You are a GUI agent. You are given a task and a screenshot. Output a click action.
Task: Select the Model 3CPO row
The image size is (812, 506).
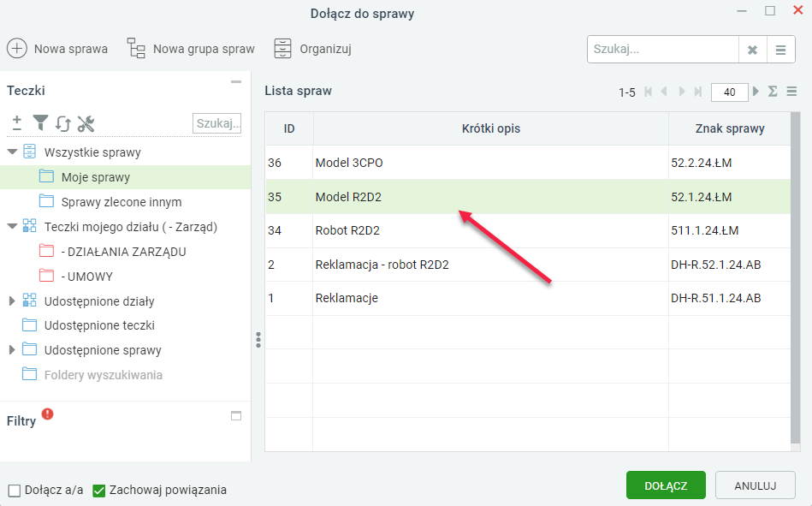pyautogui.click(x=528, y=163)
